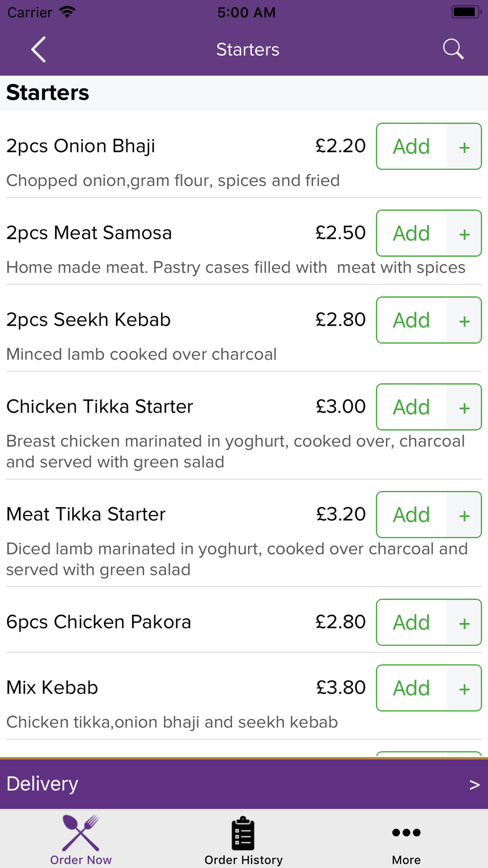The image size is (488, 868).
Task: Open the Delivery options bar
Action: pyautogui.click(x=244, y=784)
